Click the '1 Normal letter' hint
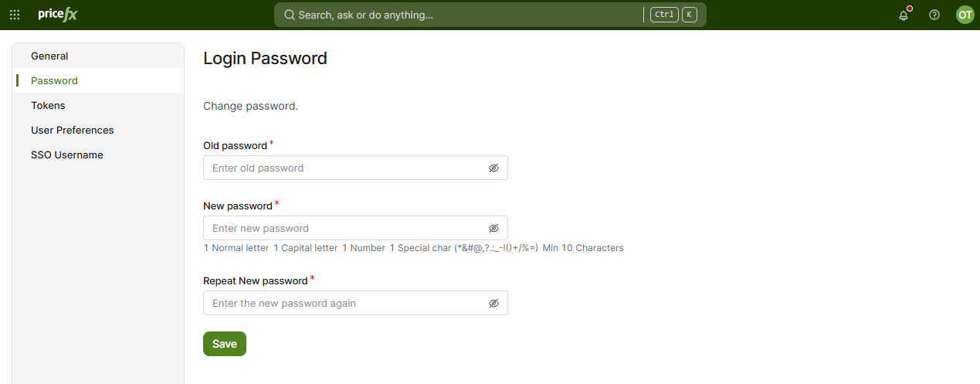Screen dimensions: 980x384 [x=236, y=248]
